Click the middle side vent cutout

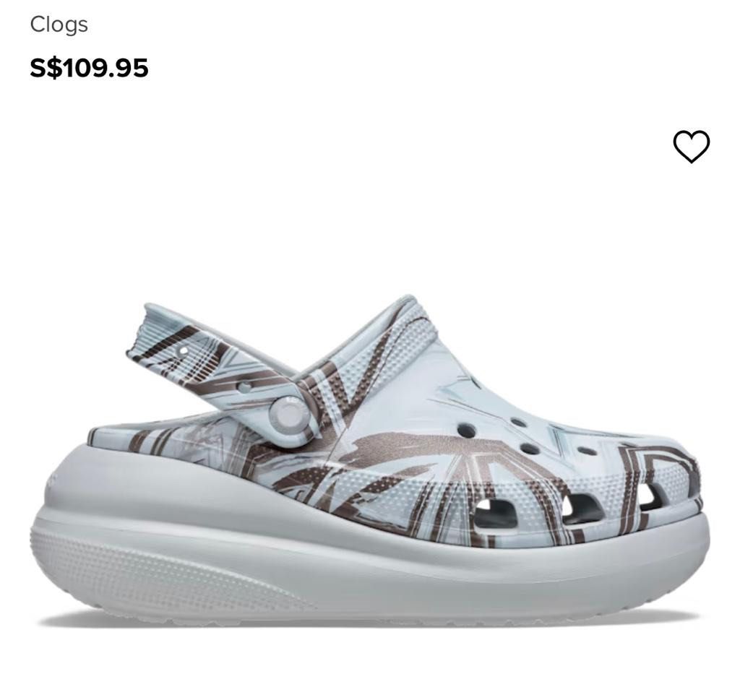[582, 509]
